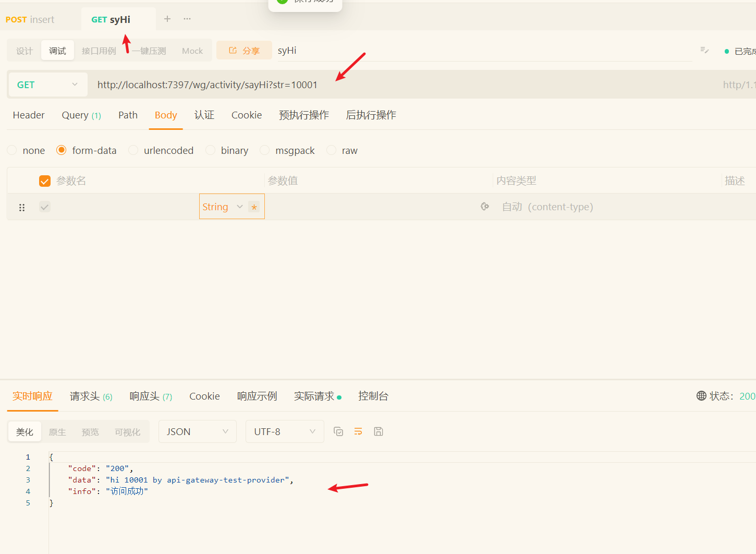This screenshot has width=756, height=554.
Task: Click the save response icon
Action: pyautogui.click(x=379, y=431)
